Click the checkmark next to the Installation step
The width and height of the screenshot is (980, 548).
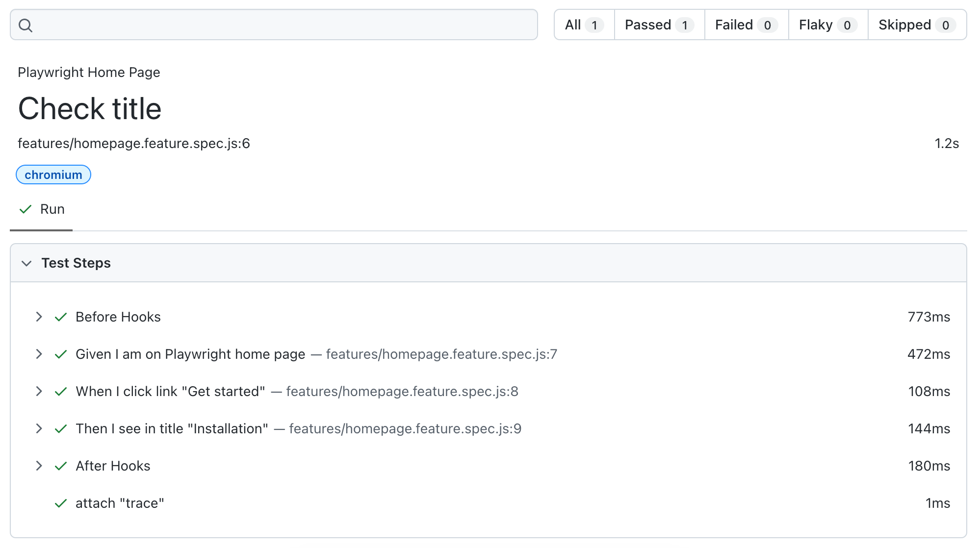pyautogui.click(x=61, y=428)
